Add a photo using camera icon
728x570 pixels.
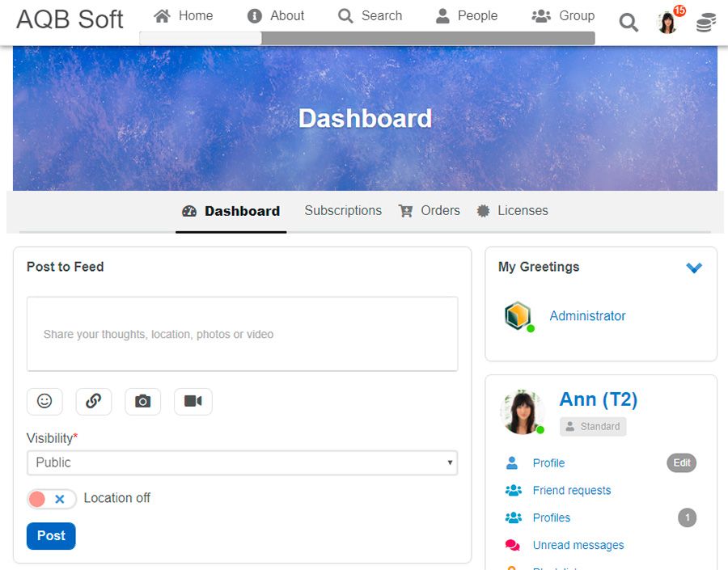point(142,401)
